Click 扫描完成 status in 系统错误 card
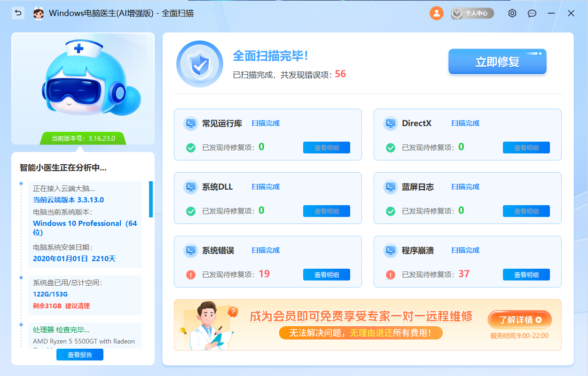Screen dimensions: 588x376 (266, 250)
